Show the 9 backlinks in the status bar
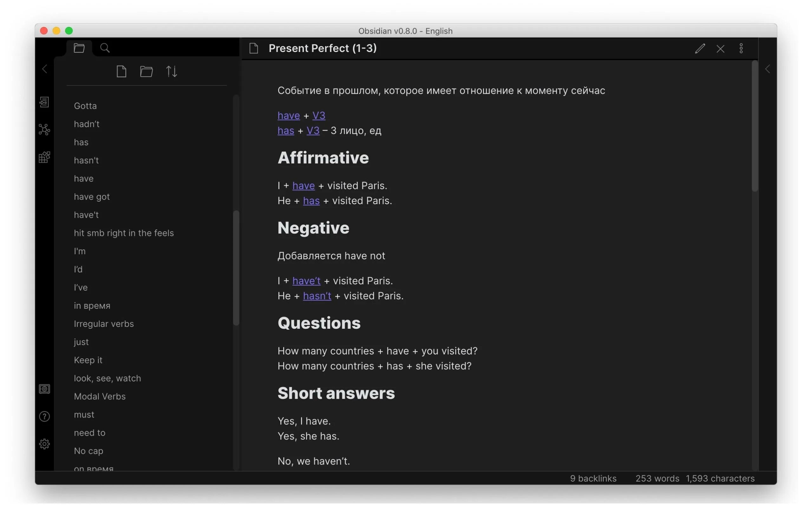Image resolution: width=812 pixels, height=531 pixels. [593, 478]
